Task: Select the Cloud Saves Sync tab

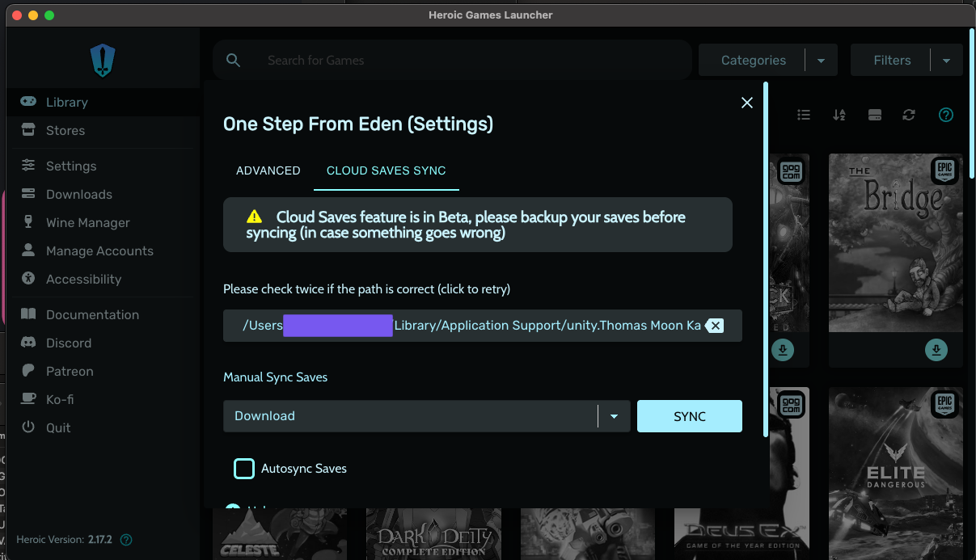Action: (x=387, y=171)
